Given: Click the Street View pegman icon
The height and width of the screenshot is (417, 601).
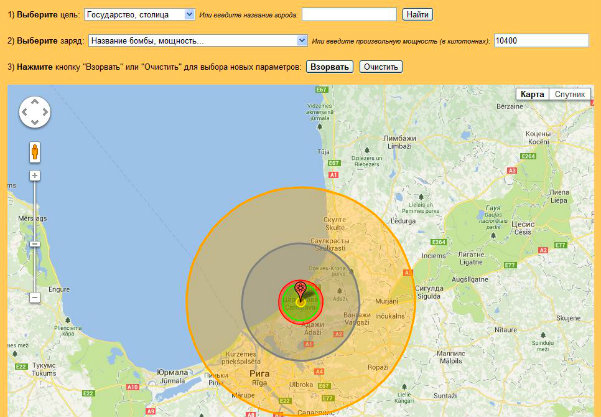Looking at the screenshot, I should click(34, 151).
